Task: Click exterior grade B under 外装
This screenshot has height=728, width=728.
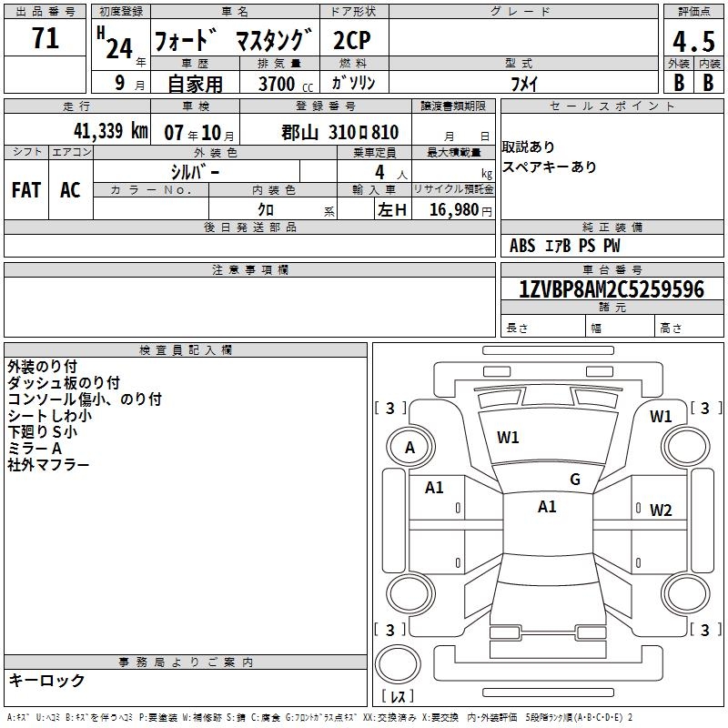Action: click(678, 82)
